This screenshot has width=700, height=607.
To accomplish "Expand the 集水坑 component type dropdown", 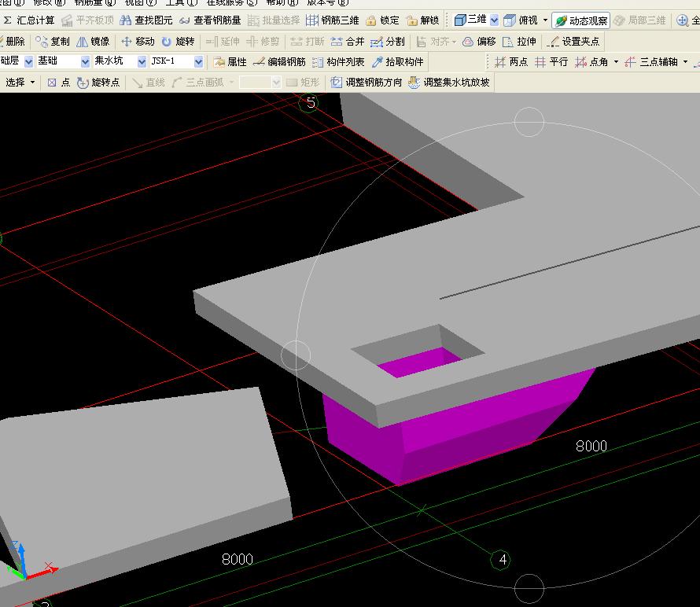I will tap(142, 62).
